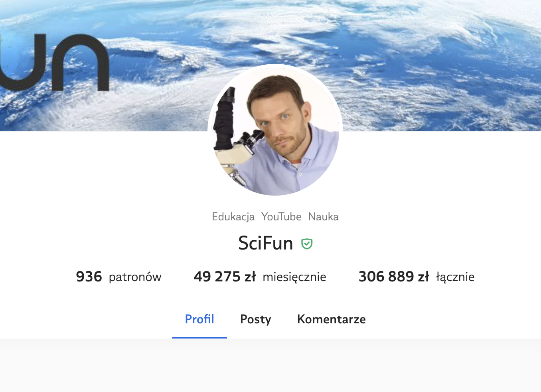Switch to the Profil tab
Screen dimensions: 541x392
(199, 319)
